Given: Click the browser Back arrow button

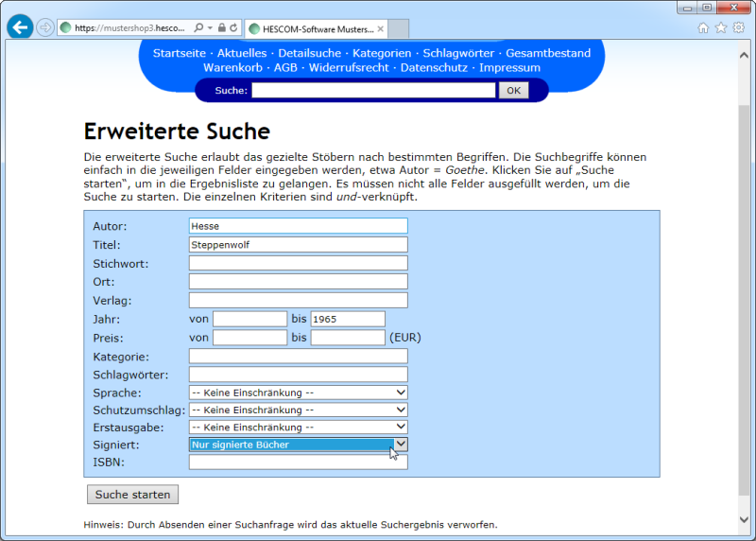Looking at the screenshot, I should [20, 27].
